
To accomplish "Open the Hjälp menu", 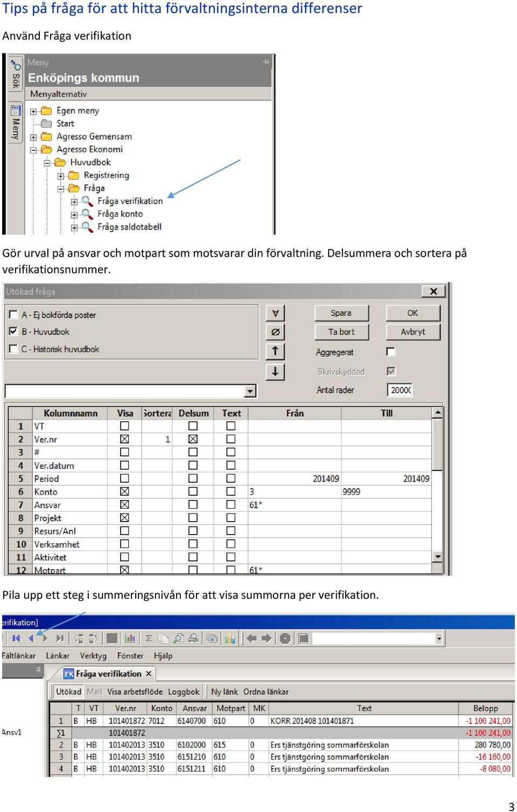I will click(x=163, y=656).
